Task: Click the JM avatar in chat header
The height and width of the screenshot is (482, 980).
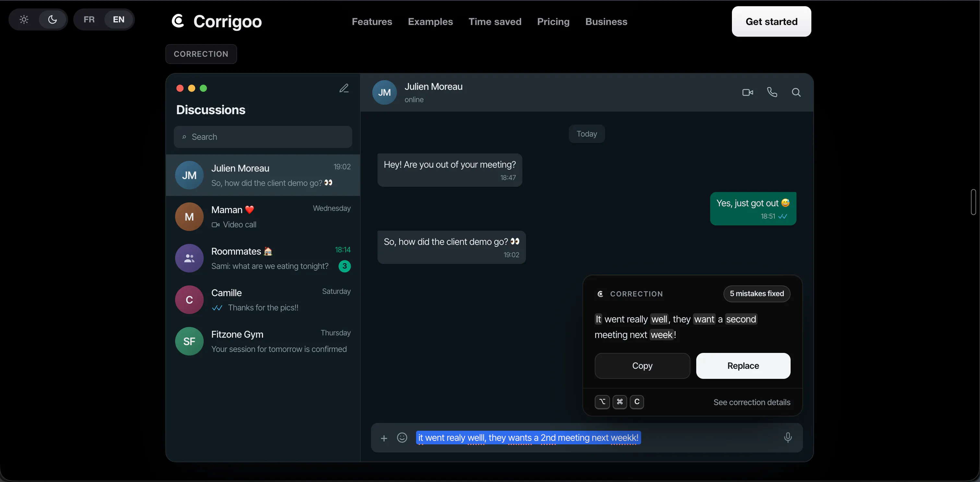Action: [x=384, y=92]
